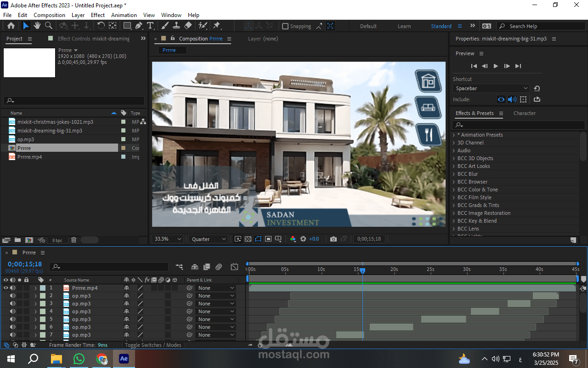Click the Home icon in toolbar
The width and height of the screenshot is (588, 368).
[x=11, y=26]
